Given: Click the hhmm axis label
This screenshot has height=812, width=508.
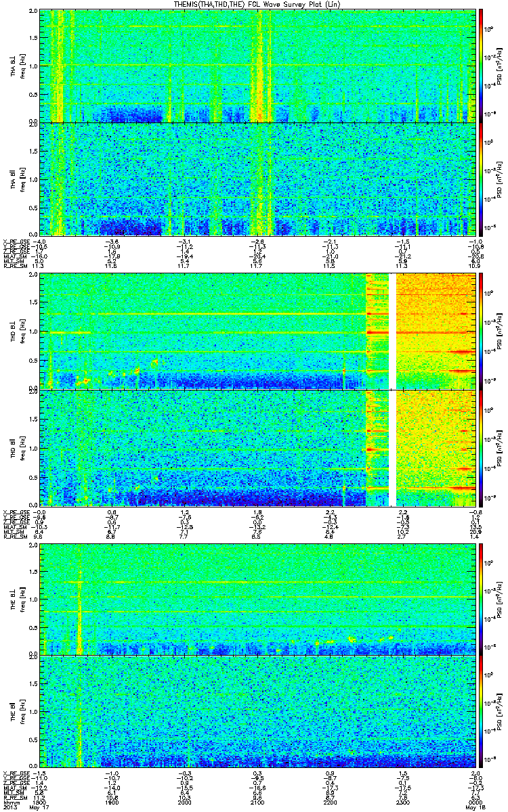Looking at the screenshot, I should point(11,801).
